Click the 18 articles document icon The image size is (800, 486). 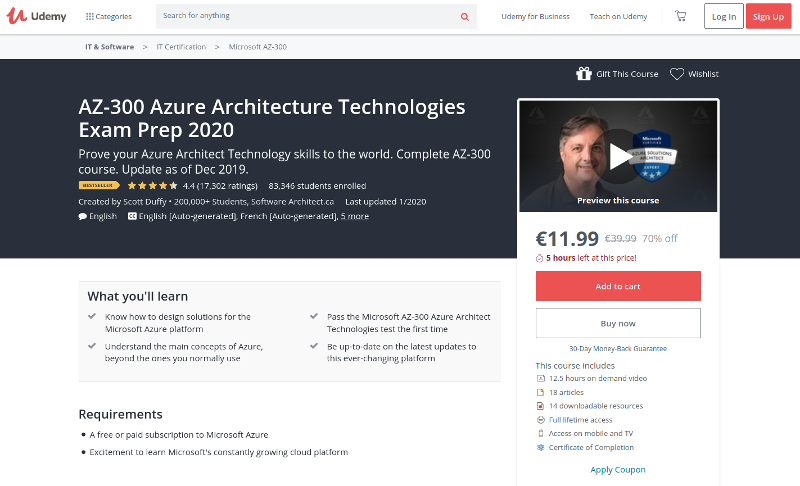(x=541, y=392)
